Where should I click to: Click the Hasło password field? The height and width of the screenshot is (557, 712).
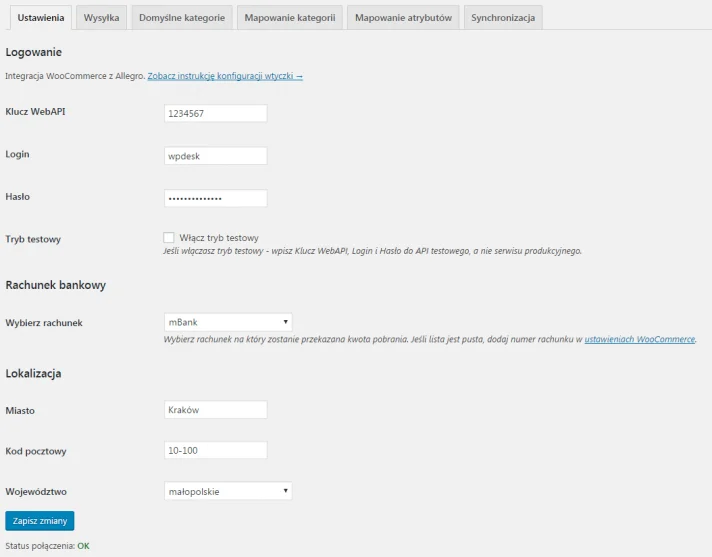[x=216, y=198]
